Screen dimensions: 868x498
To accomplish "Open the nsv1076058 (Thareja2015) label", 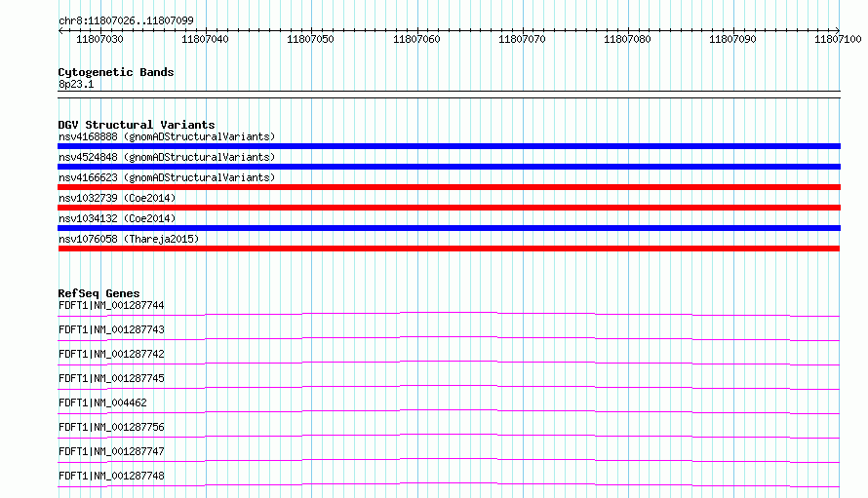I will coord(129,239).
